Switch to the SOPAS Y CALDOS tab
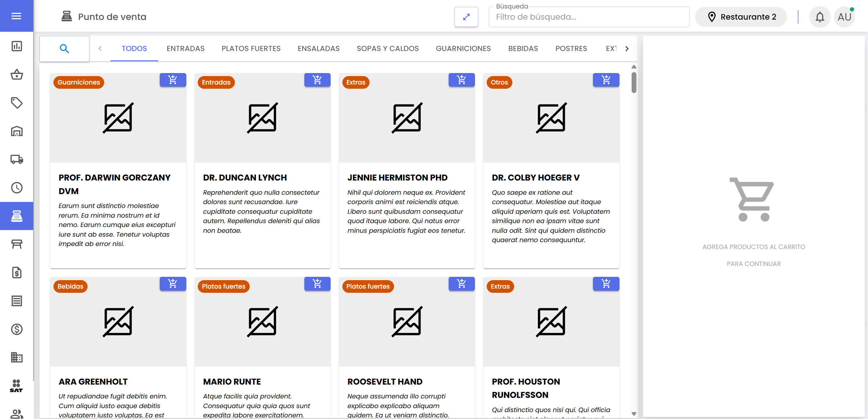The image size is (868, 419). (387, 49)
